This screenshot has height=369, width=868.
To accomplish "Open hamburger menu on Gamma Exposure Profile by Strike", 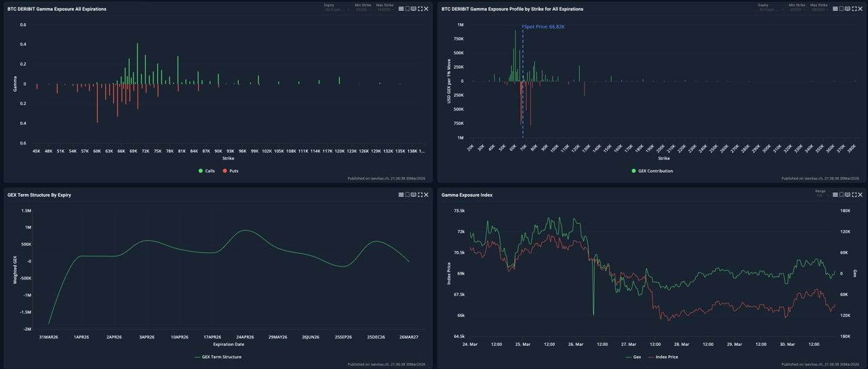I will (835, 9).
